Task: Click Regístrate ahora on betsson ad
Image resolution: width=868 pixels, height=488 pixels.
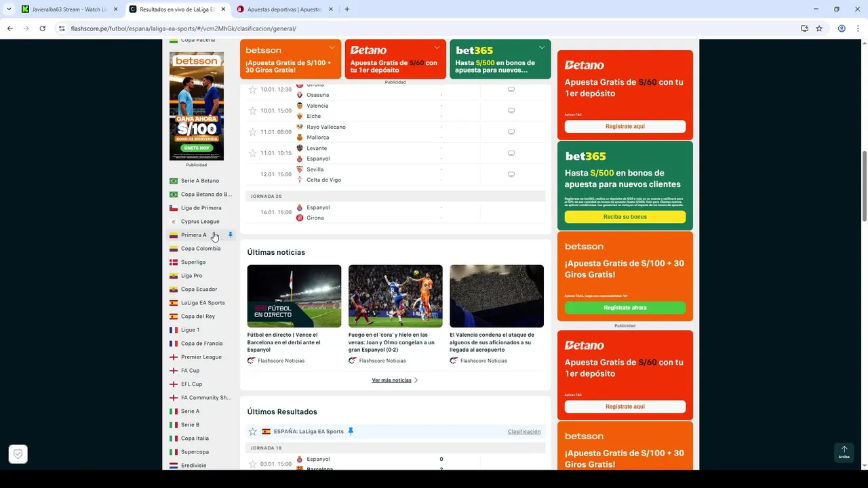Action: pyautogui.click(x=625, y=308)
